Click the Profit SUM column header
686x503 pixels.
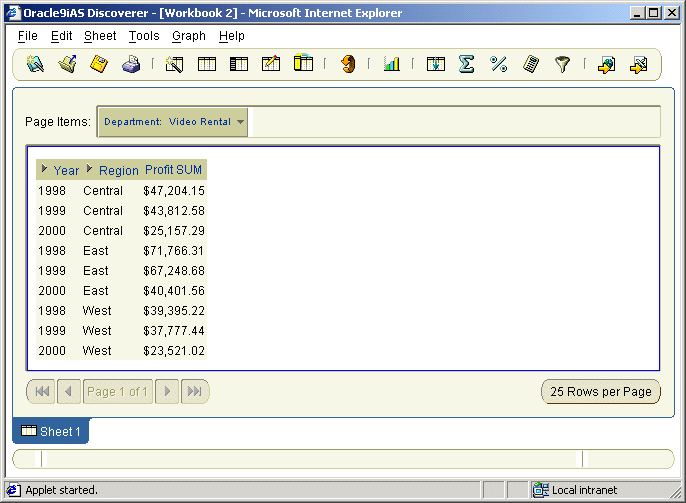[x=173, y=170]
